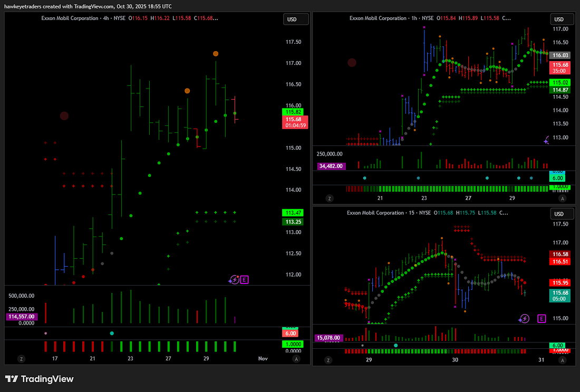The height and width of the screenshot is (392, 580).
Task: Click the Exxon Mobil 1h NYSE chart title
Action: pyautogui.click(x=391, y=18)
